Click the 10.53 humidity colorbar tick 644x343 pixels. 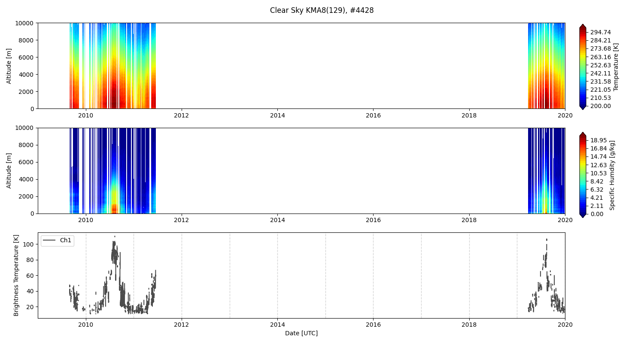coord(598,173)
